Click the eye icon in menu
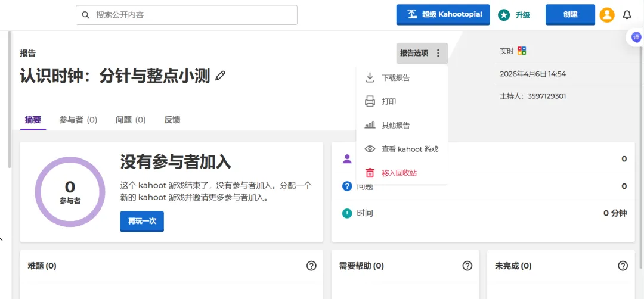Image resolution: width=644 pixels, height=299 pixels. point(370,149)
